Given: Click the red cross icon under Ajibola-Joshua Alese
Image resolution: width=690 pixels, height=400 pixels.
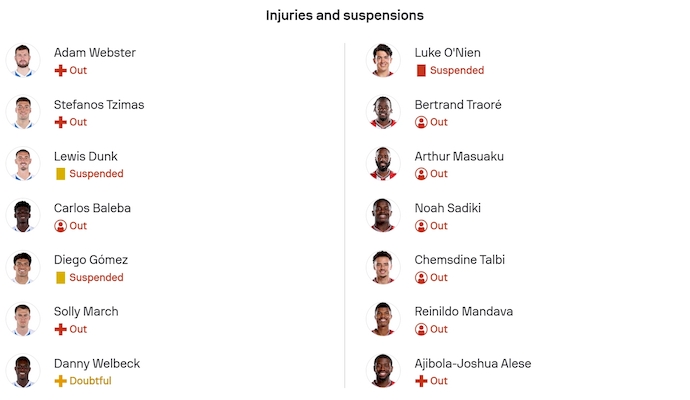Looking at the screenshot, I should tap(421, 381).
